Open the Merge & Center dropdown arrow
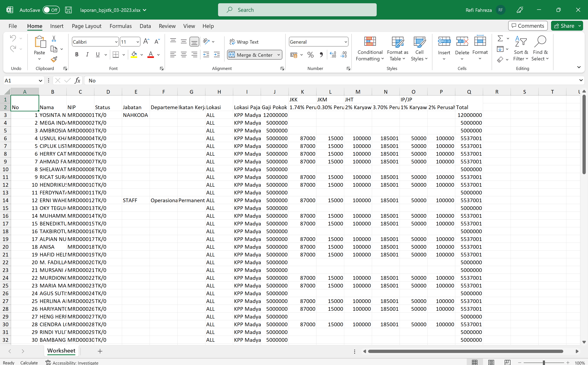The height and width of the screenshot is (365, 588). (278, 55)
